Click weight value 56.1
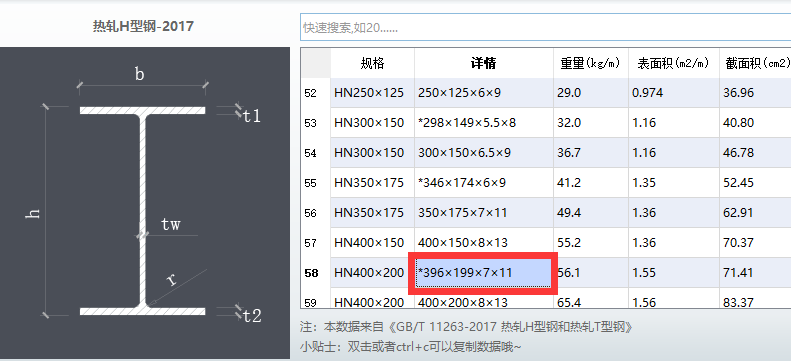The image size is (791, 361). coord(591,273)
